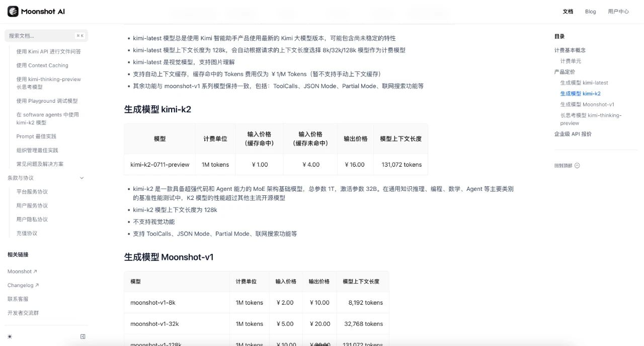Open the 用户中心 navigation link
Viewport: 644px width, 346px height.
click(618, 12)
